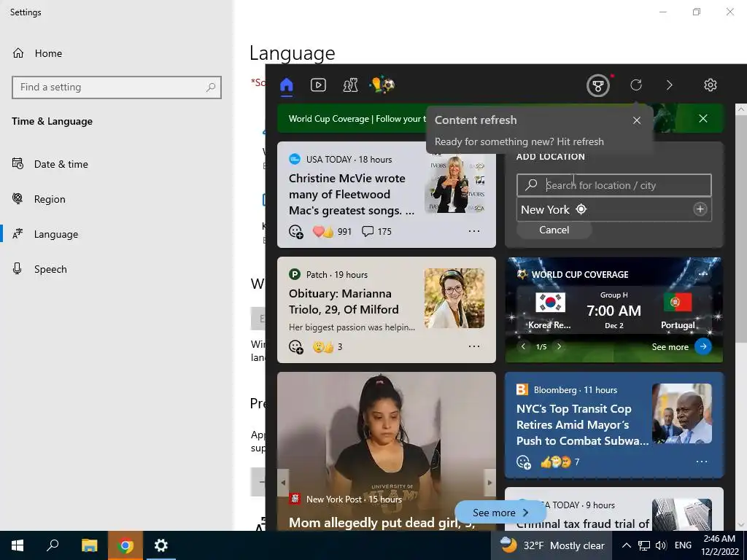Click the Find a setting search box
The image size is (747, 560).
(117, 87)
